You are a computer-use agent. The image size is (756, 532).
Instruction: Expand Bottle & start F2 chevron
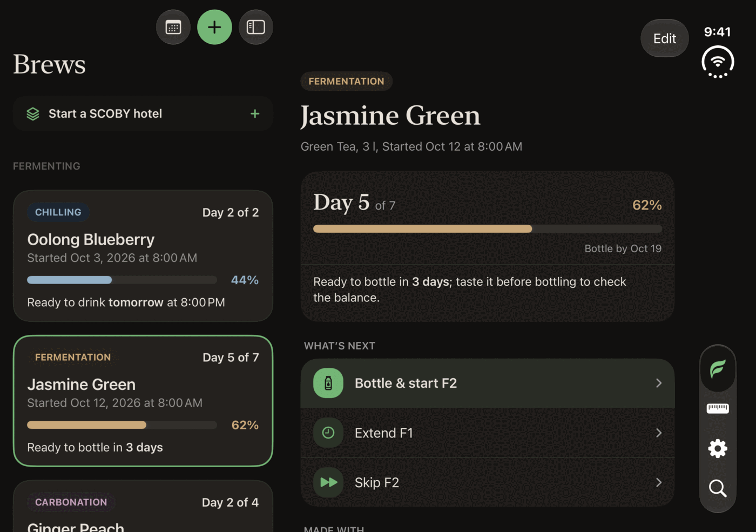(x=659, y=383)
